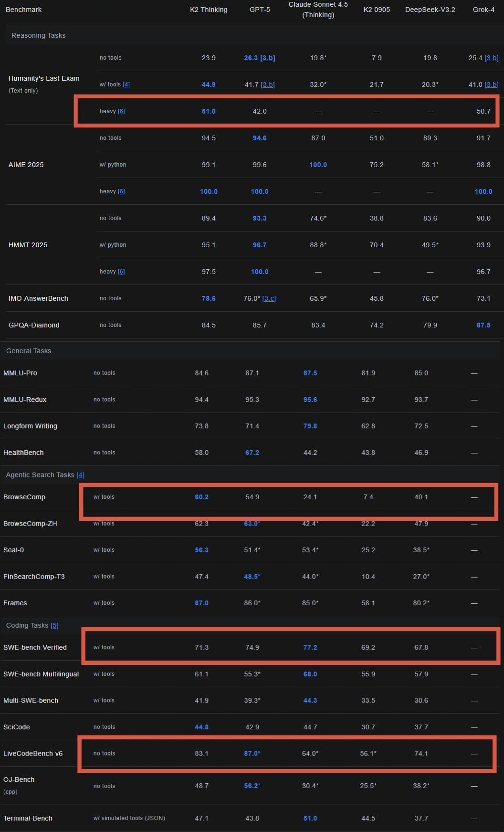504x832 pixels.
Task: Click the 'w/ simulated tools (JSON)' Terminal-Bench label
Action: pyautogui.click(x=129, y=818)
